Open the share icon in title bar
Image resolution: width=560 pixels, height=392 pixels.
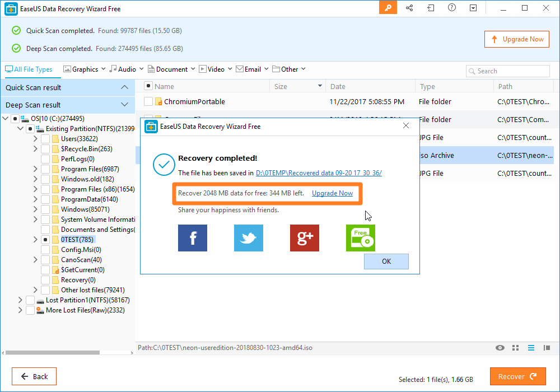(409, 7)
